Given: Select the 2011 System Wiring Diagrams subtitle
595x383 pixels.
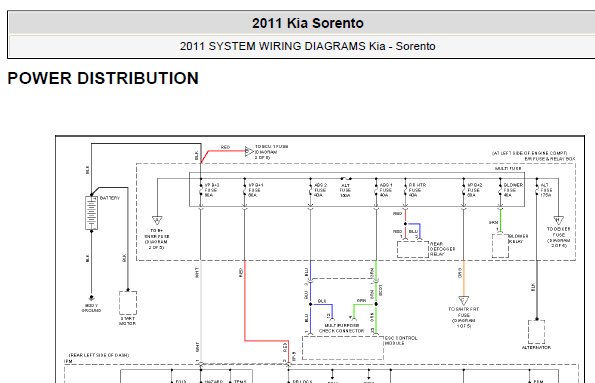Looking at the screenshot, I should coord(307,46).
